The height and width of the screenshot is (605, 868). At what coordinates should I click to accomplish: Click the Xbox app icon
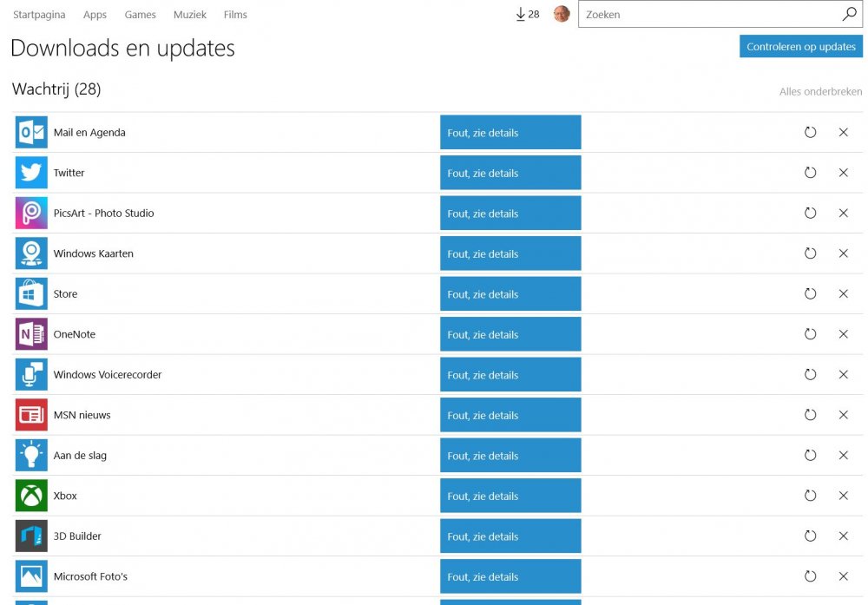click(31, 496)
